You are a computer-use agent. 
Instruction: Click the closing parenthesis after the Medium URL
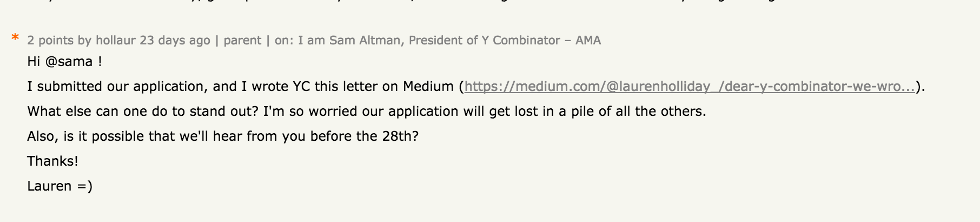[x=918, y=87]
